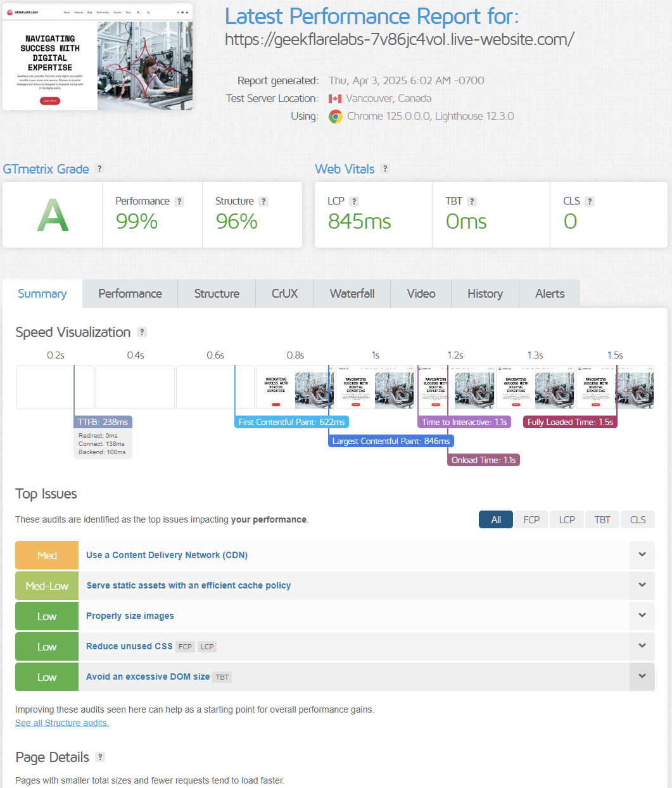Filter top issues by CLS
The image size is (672, 788).
click(x=637, y=519)
